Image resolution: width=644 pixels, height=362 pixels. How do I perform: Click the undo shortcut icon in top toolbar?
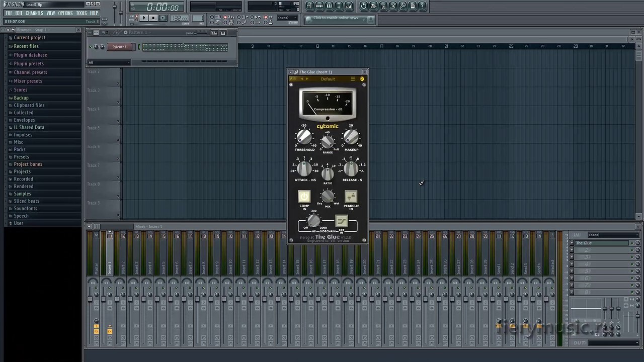(364, 6)
